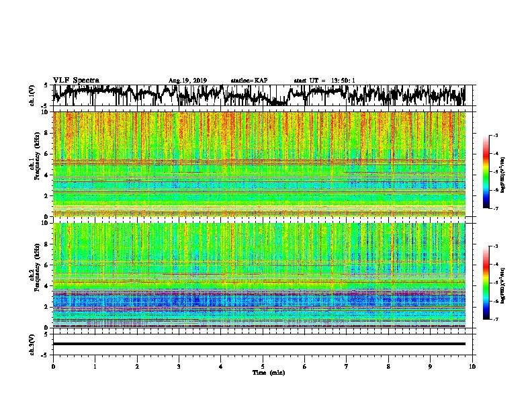Click the time axis tick label "3"
Viewport: 532px width, 411px height.
click(x=179, y=367)
